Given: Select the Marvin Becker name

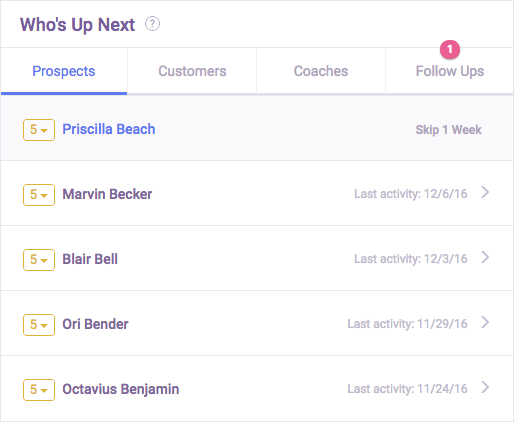Looking at the screenshot, I should coord(107,194).
